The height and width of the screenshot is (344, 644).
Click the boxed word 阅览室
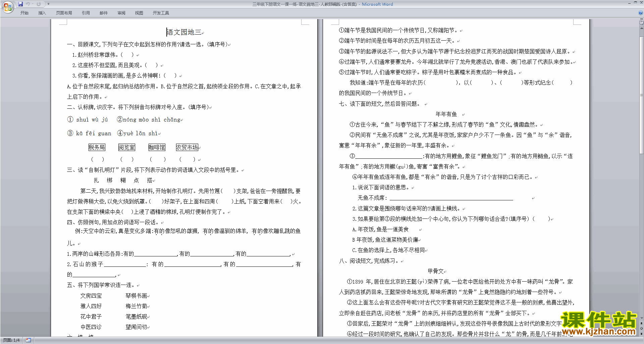(x=127, y=147)
